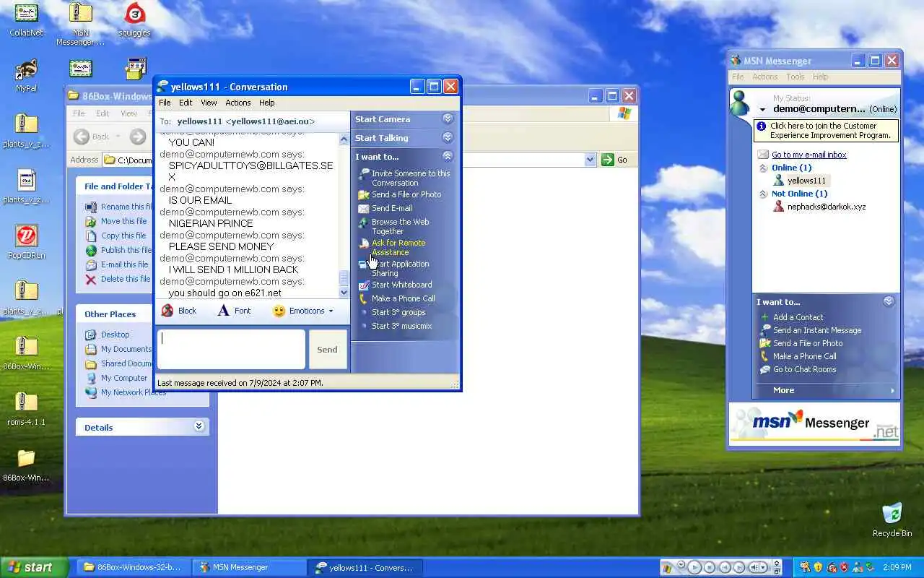Collapse the conversation I want to section

tap(448, 157)
